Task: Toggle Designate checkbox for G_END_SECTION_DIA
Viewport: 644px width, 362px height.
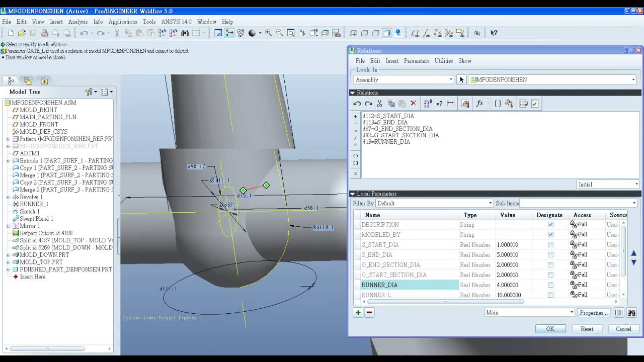Action: (550, 265)
